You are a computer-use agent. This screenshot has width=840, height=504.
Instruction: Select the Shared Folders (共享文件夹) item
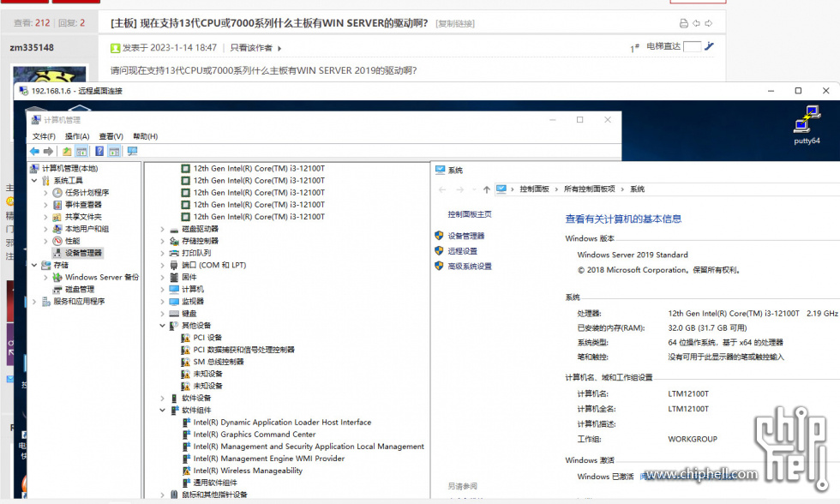[83, 217]
